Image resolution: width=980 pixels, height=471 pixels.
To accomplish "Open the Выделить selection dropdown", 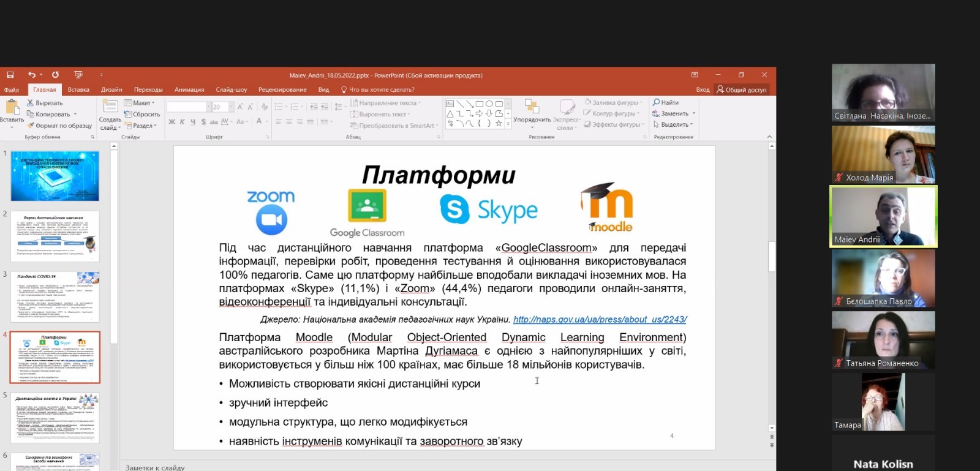I will click(673, 124).
